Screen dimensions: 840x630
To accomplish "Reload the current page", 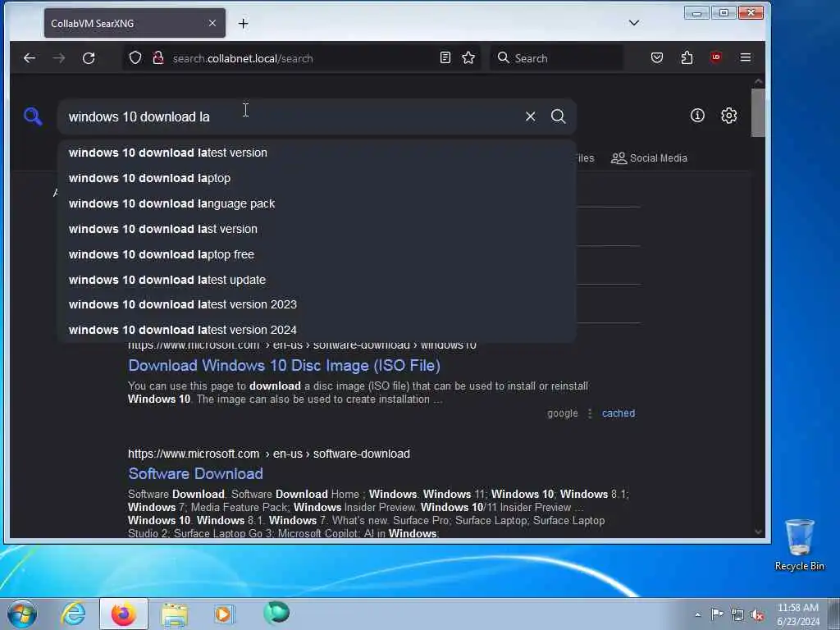I will point(89,58).
